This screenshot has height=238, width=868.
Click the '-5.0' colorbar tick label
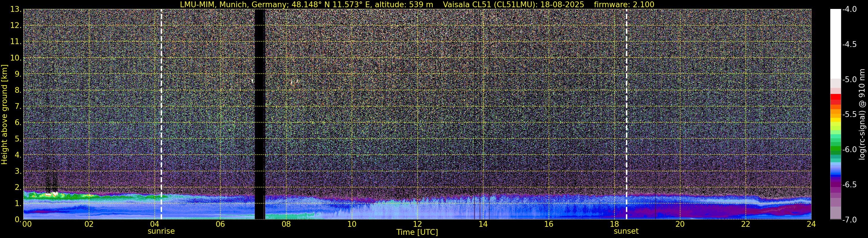coord(850,80)
